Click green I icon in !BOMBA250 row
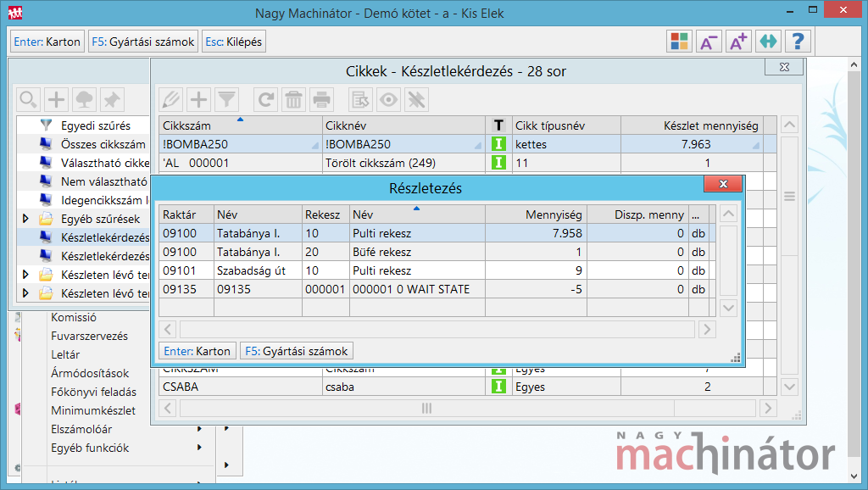Image resolution: width=868 pixels, height=490 pixels. (498, 144)
